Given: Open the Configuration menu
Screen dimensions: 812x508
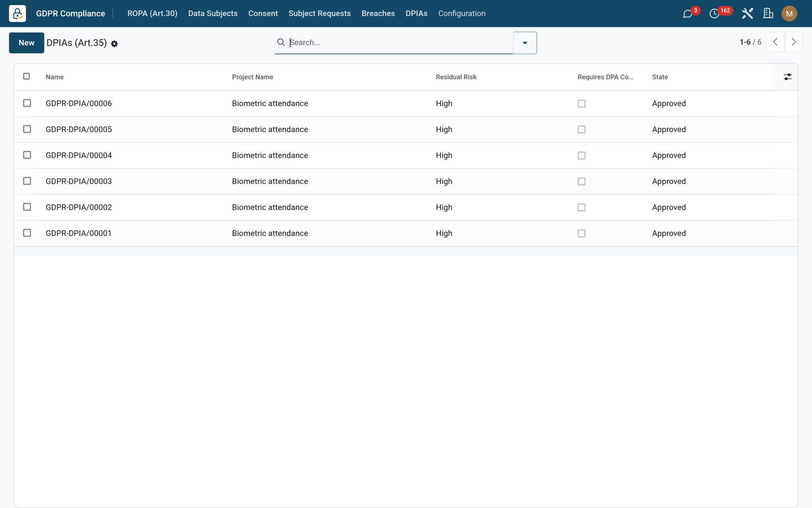Looking at the screenshot, I should (462, 14).
